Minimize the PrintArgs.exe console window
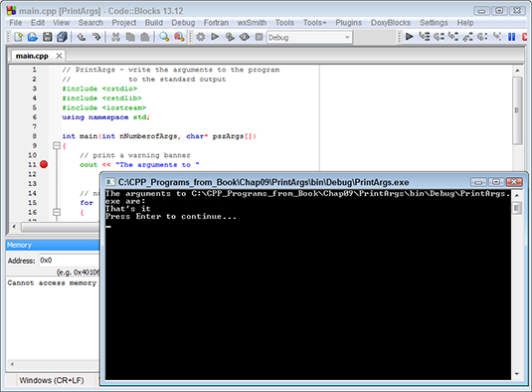The image size is (532, 392). [x=478, y=182]
